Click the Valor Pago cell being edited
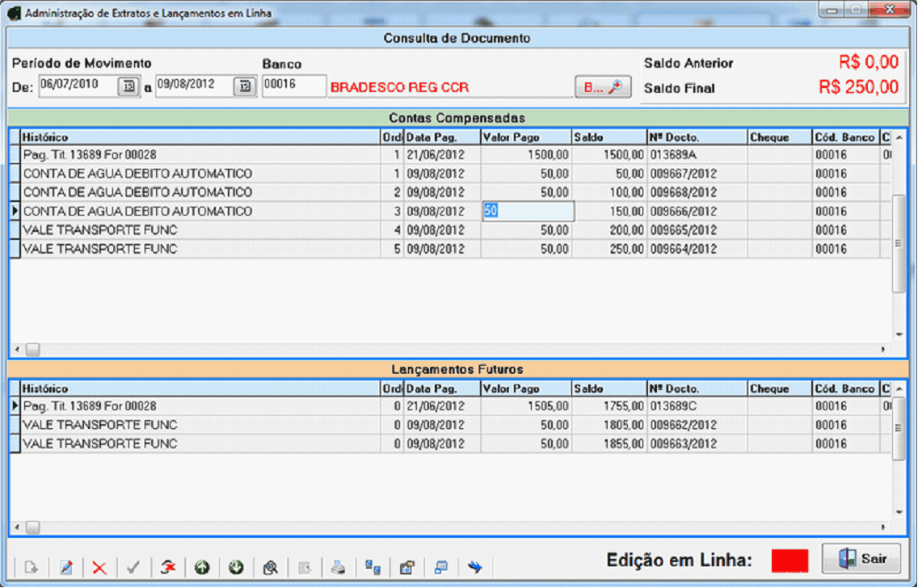The image size is (918, 588). click(528, 212)
